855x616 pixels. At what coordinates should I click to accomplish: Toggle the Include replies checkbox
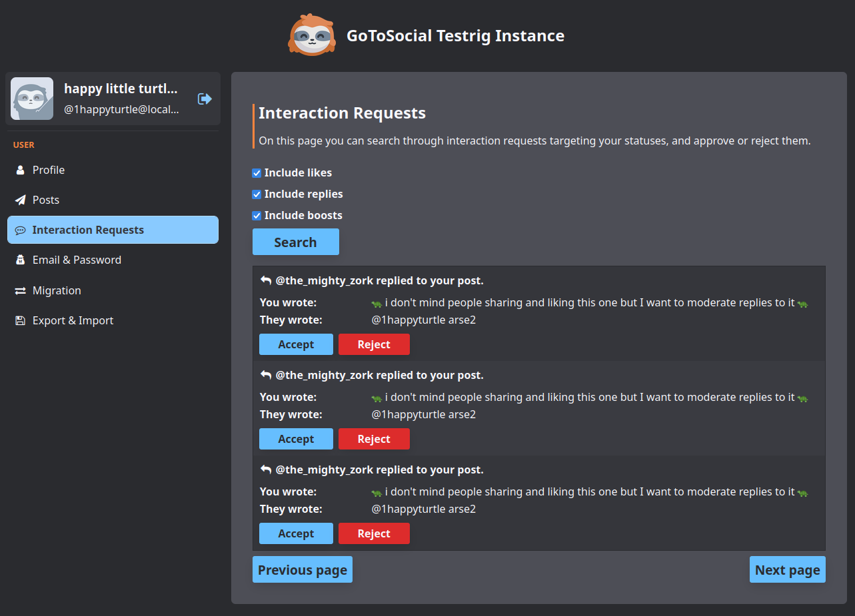click(257, 194)
